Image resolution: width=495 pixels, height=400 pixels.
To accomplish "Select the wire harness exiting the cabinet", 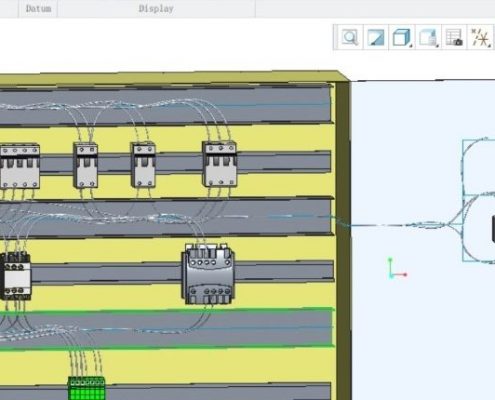I will [x=400, y=225].
